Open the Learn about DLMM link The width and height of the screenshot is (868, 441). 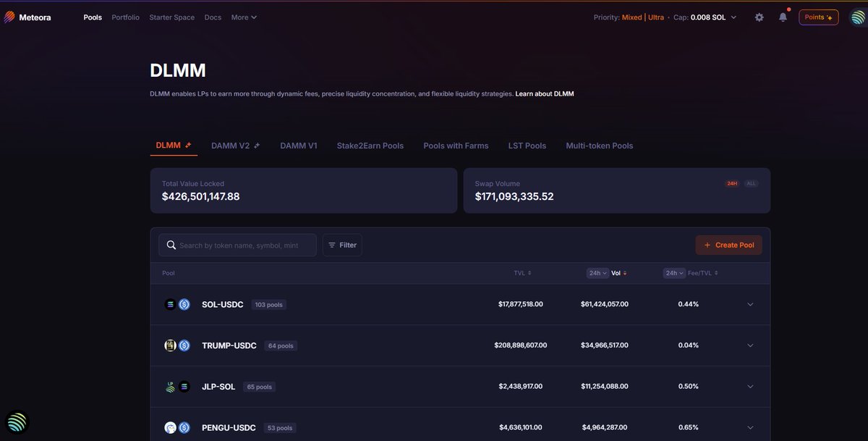[x=544, y=93]
